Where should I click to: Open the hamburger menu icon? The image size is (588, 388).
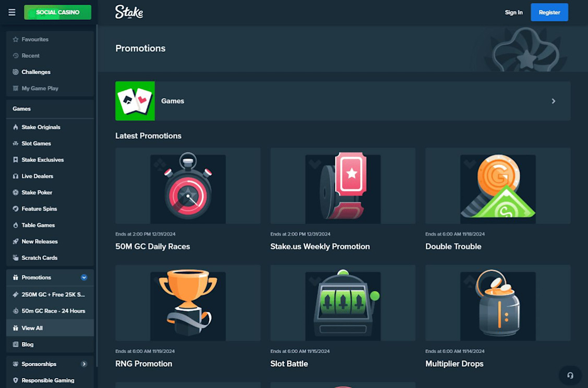[x=12, y=13]
